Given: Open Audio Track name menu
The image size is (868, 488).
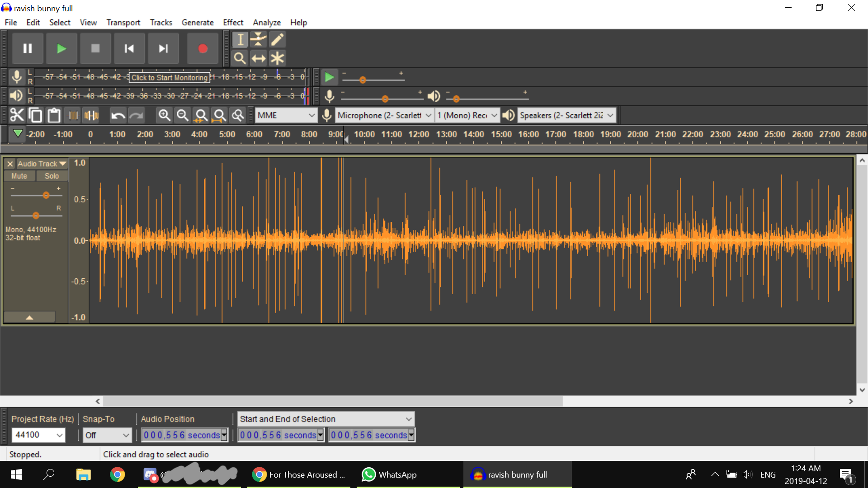Looking at the screenshot, I should coord(42,164).
